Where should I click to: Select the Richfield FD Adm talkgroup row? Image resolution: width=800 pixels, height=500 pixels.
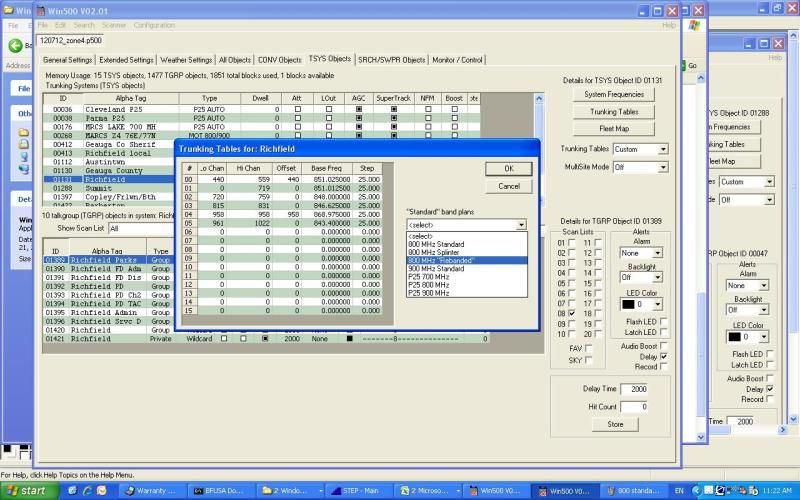point(109,269)
